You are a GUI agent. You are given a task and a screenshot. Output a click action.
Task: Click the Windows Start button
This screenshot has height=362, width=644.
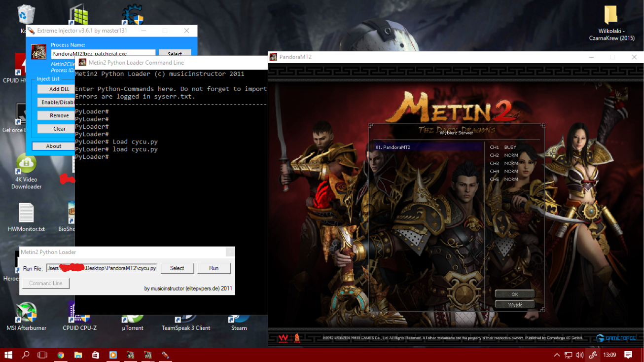8,355
